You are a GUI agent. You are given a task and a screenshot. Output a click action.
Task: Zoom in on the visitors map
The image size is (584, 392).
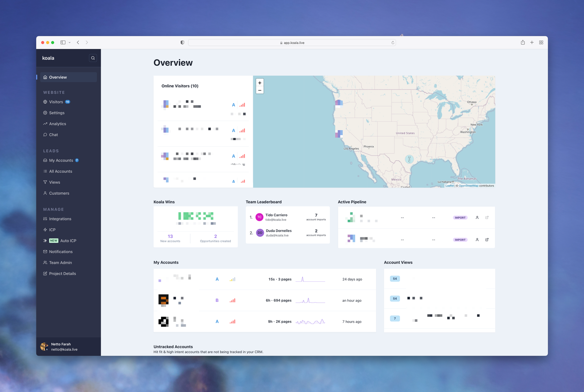(x=260, y=83)
